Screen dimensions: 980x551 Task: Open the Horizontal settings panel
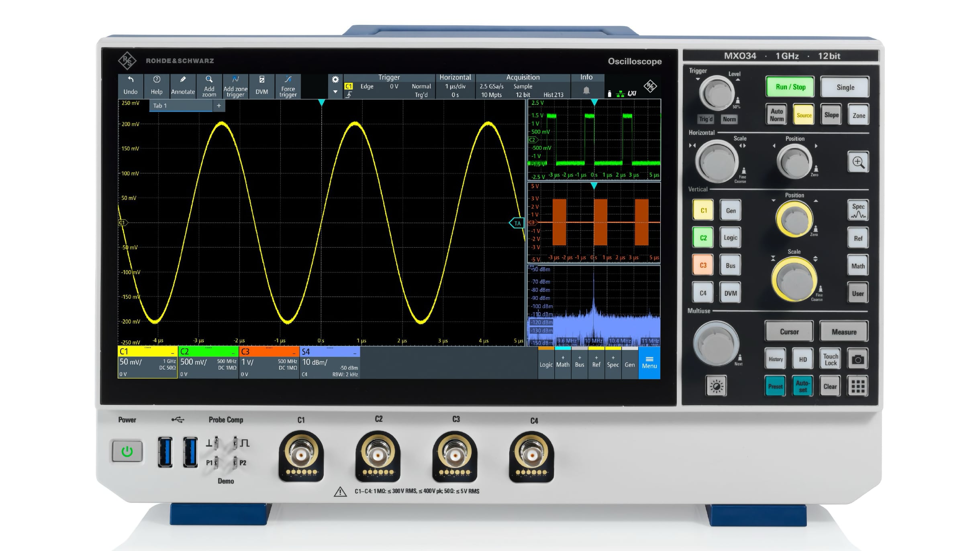[x=455, y=86]
